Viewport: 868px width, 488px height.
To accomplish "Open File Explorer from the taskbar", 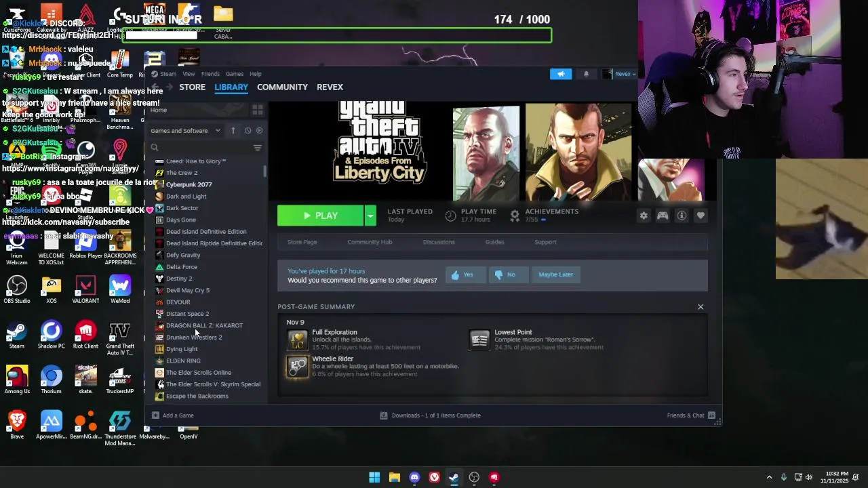I will click(x=394, y=477).
